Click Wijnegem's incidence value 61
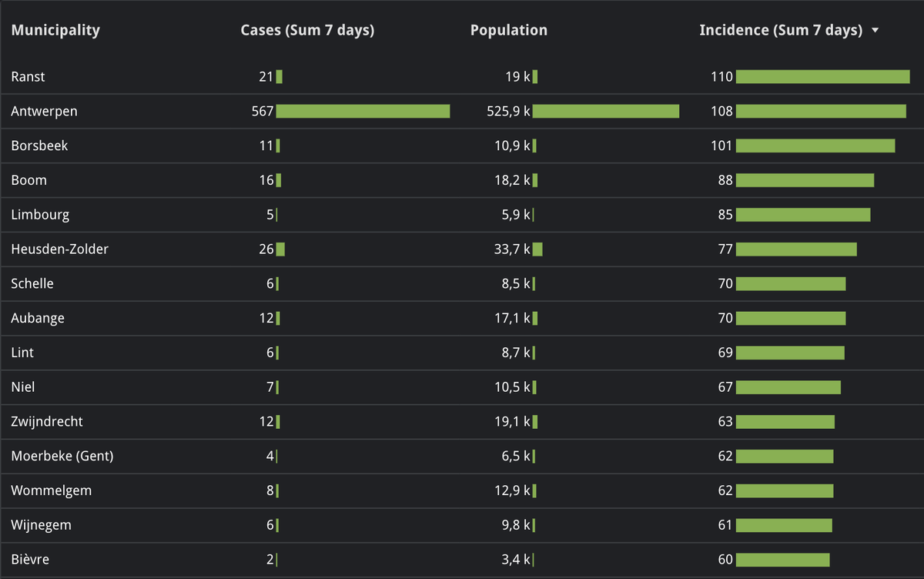The image size is (924, 579). tap(725, 525)
